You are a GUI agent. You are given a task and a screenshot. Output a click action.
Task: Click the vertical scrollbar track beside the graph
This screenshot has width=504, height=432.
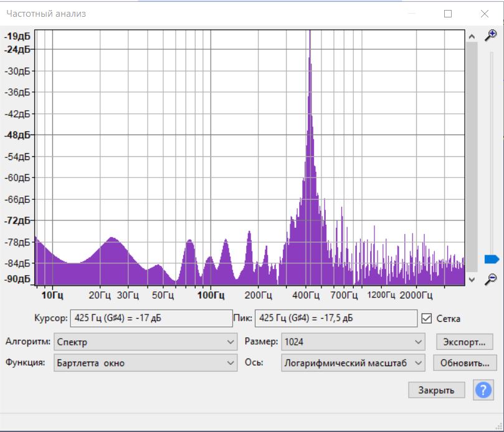click(472, 156)
